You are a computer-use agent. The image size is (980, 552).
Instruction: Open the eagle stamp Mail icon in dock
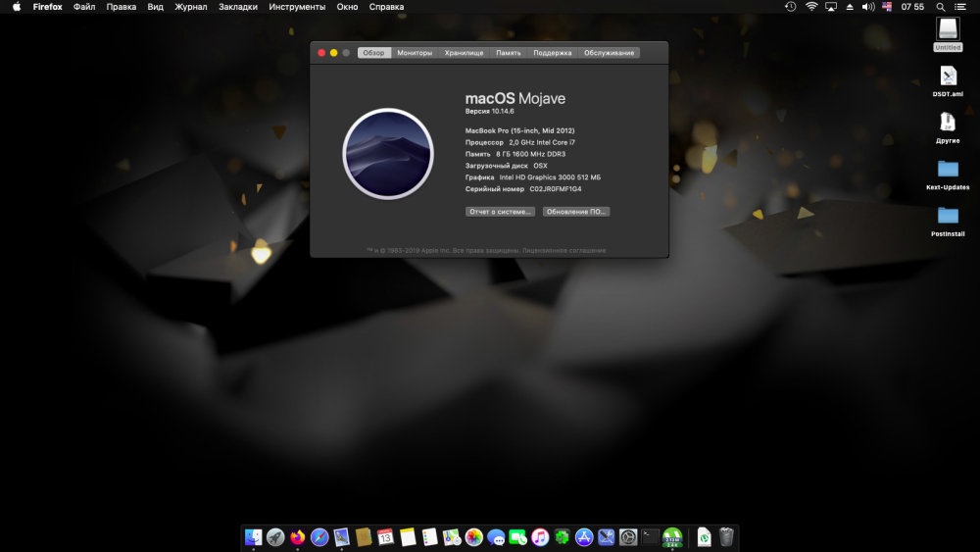[x=341, y=537]
